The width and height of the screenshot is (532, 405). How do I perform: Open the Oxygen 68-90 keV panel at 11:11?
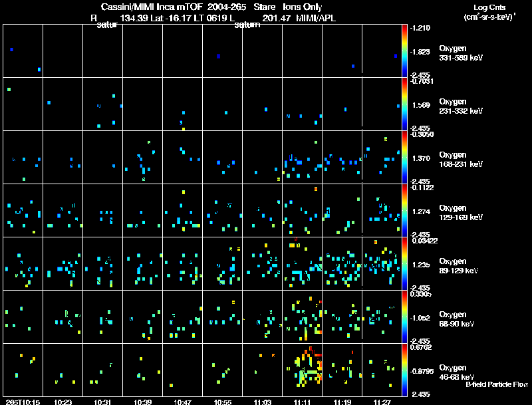pos(302,317)
